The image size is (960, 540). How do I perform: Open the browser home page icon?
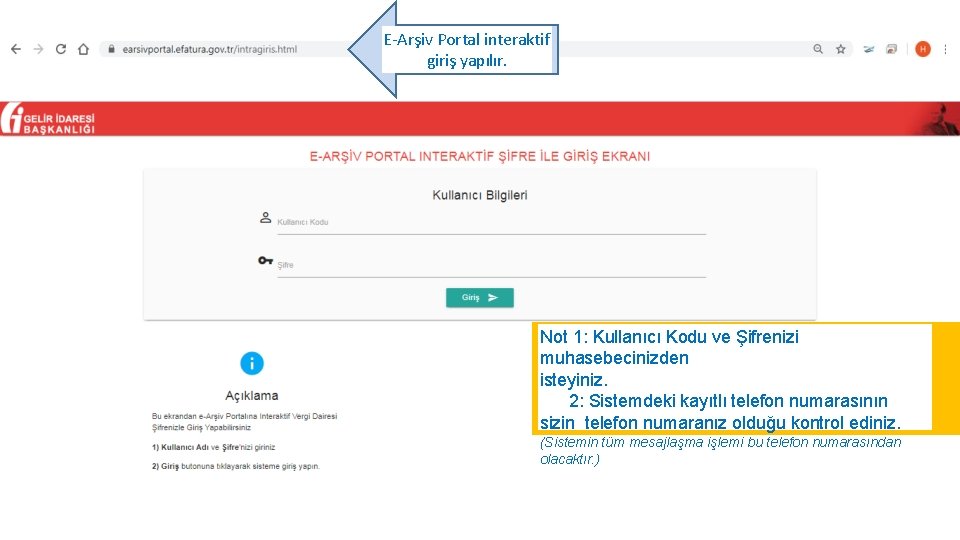83,49
